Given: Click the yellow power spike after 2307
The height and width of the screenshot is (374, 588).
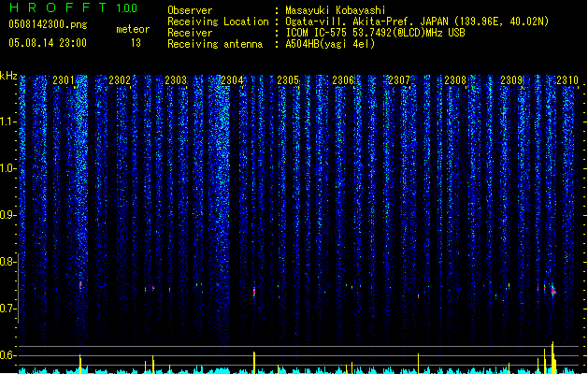Looking at the screenshot, I should [419, 363].
